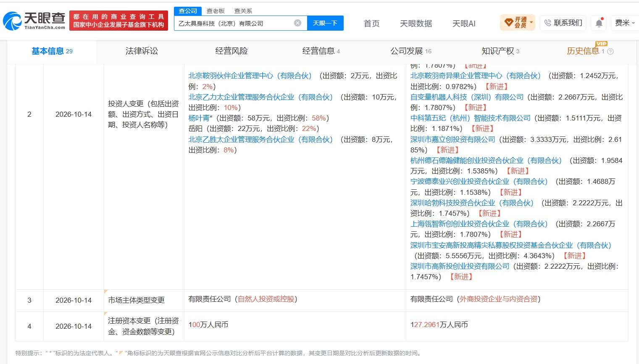Click the help question mark beside 历史信息
The image size is (639, 364).
[x=610, y=52]
